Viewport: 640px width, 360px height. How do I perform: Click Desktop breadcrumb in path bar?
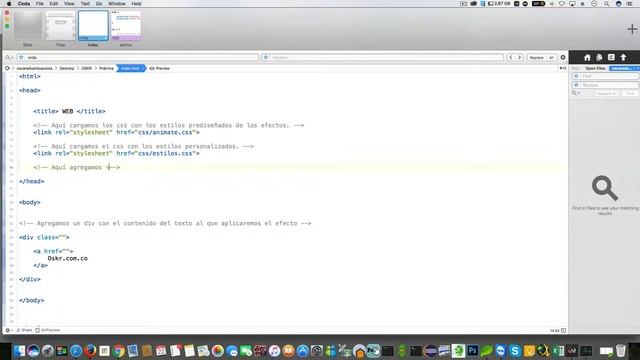pyautogui.click(x=67, y=68)
